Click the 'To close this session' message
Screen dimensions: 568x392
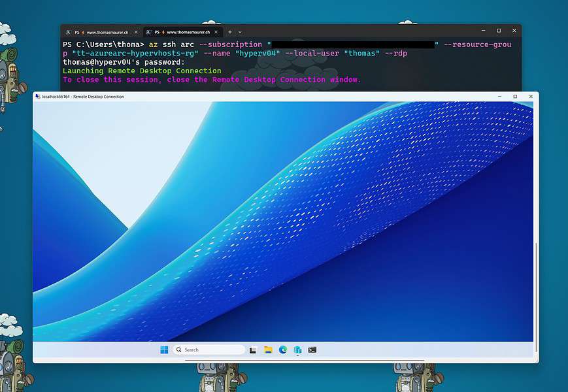pos(212,80)
